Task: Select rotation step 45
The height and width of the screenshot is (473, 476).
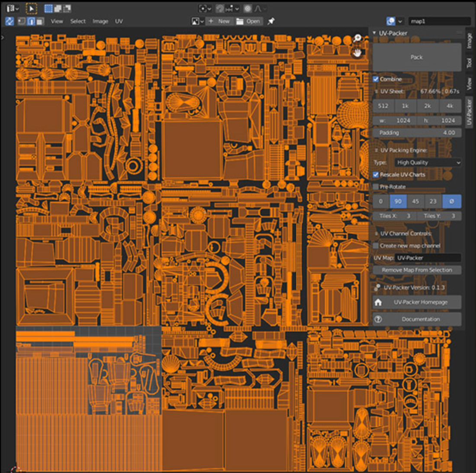Action: pos(415,201)
